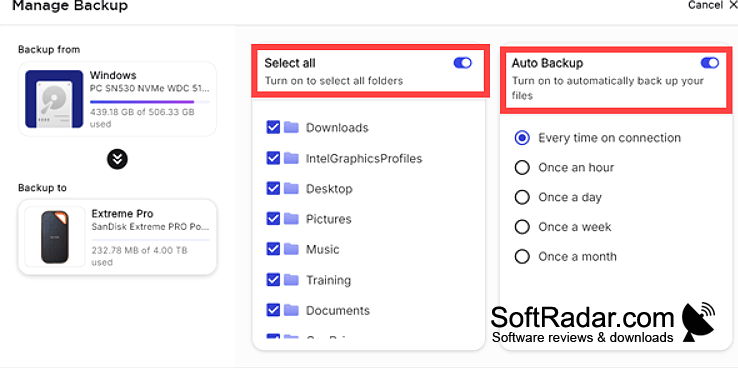Click the Downloads folder icon
The image size is (738, 368).
pos(291,127)
